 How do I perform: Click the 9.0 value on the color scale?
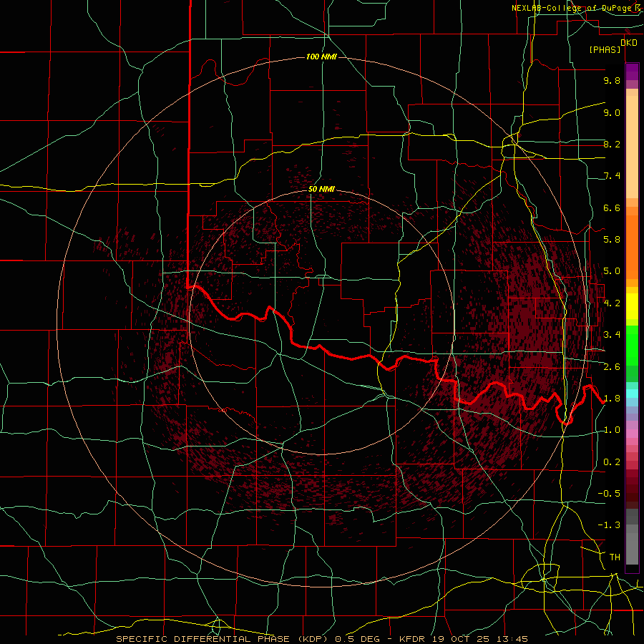[612, 112]
